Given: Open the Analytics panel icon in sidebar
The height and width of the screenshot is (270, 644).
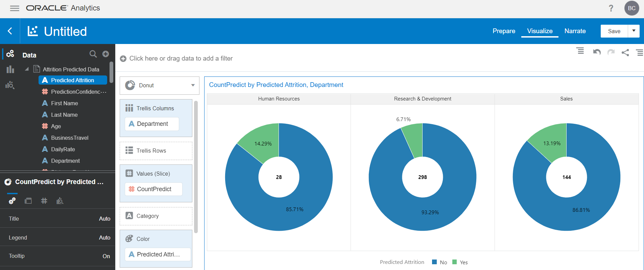Looking at the screenshot, I should pyautogui.click(x=10, y=85).
